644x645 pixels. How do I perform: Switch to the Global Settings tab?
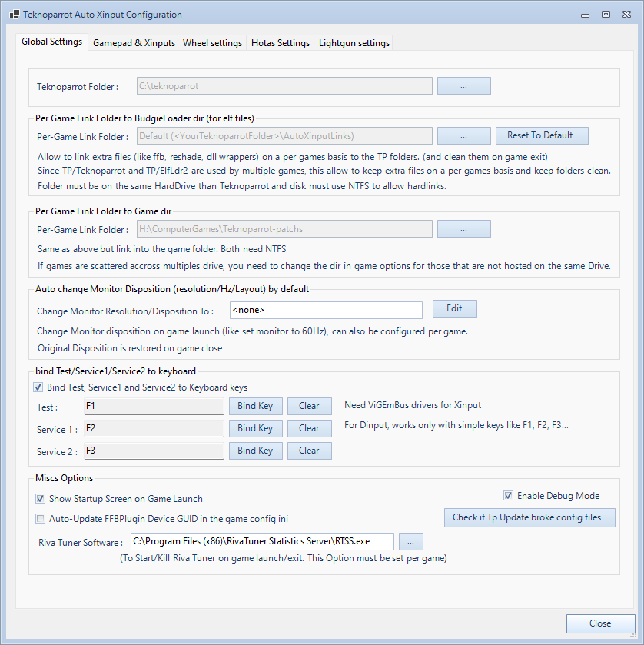[51, 42]
